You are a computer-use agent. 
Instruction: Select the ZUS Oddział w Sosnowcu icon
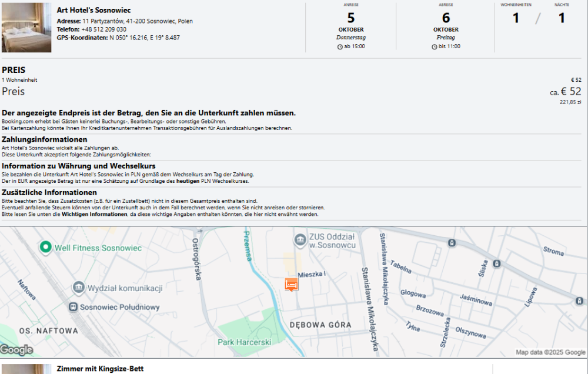[300, 240]
